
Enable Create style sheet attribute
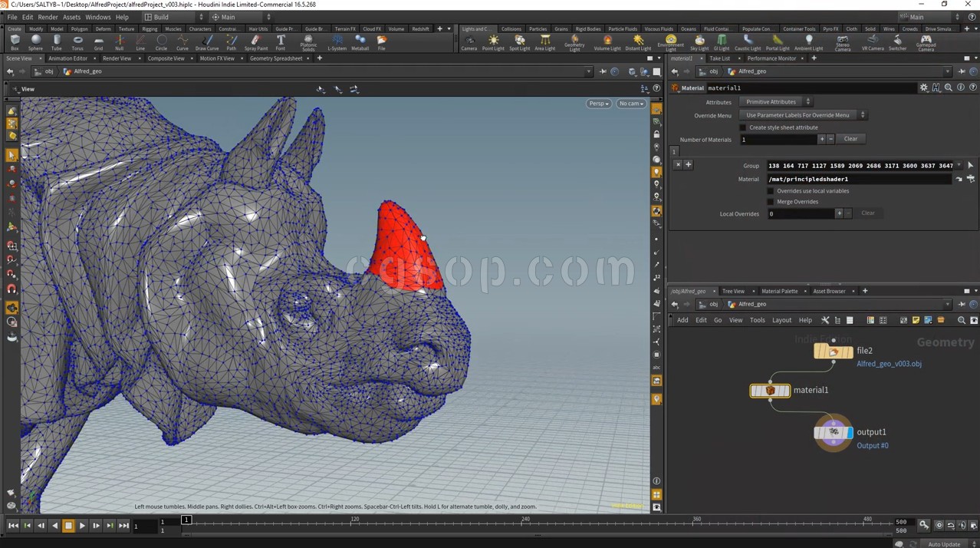(x=742, y=127)
